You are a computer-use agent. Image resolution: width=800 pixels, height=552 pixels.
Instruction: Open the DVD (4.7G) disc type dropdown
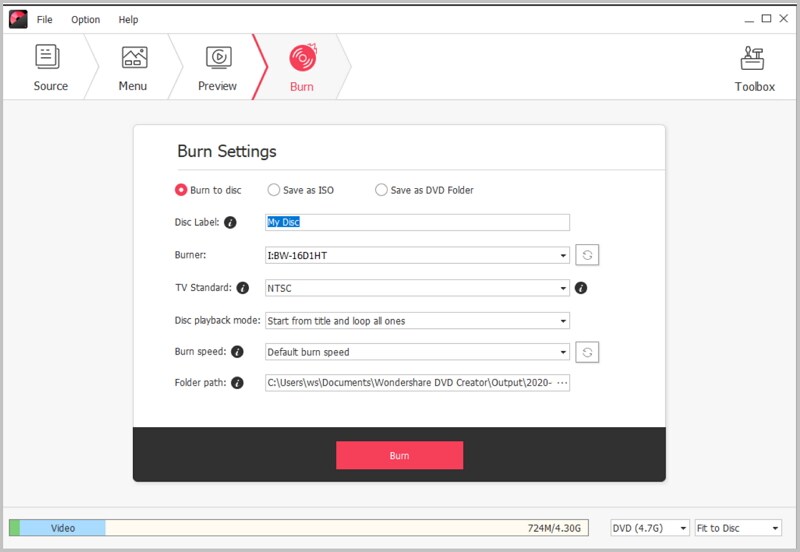tap(649, 528)
